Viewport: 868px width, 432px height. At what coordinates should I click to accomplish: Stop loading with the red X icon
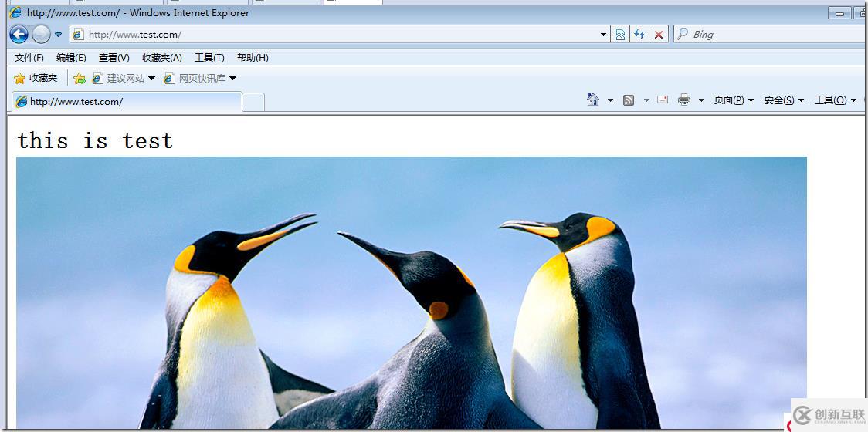658,34
